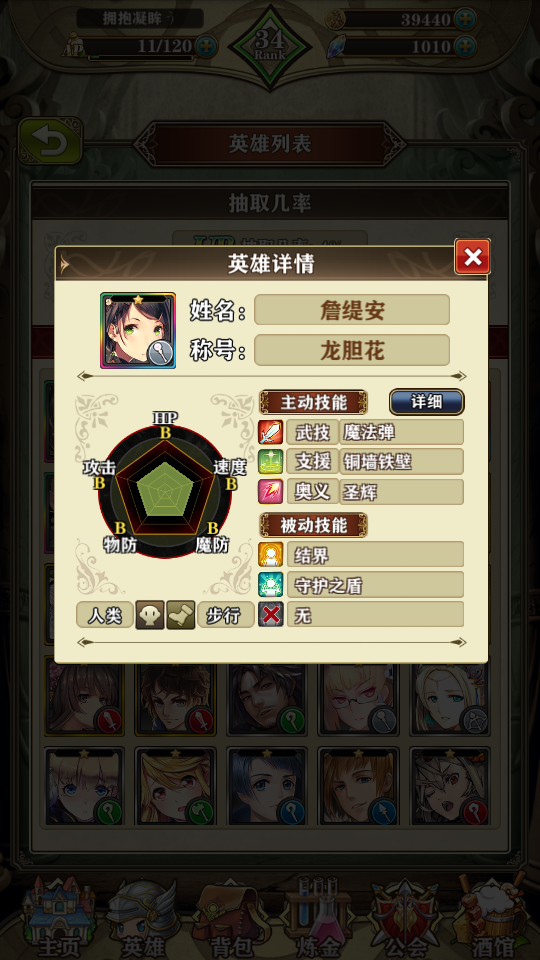540x960 pixels.
Task: Tap the 人类 race tag
Action: point(105,615)
